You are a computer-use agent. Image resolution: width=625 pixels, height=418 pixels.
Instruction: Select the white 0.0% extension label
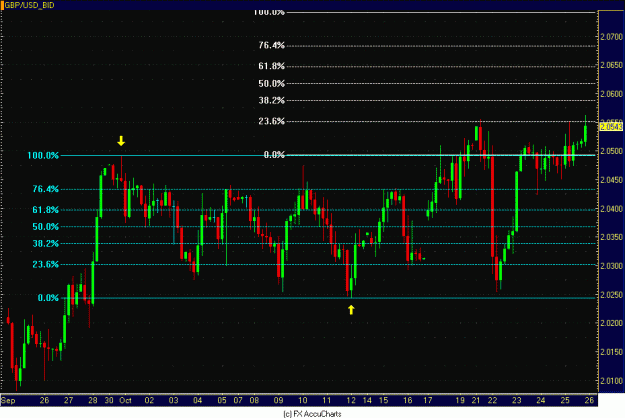coord(274,155)
